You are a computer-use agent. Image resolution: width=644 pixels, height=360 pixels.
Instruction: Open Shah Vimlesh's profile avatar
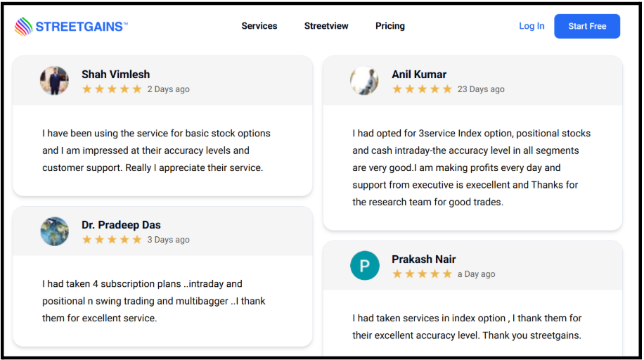[54, 81]
